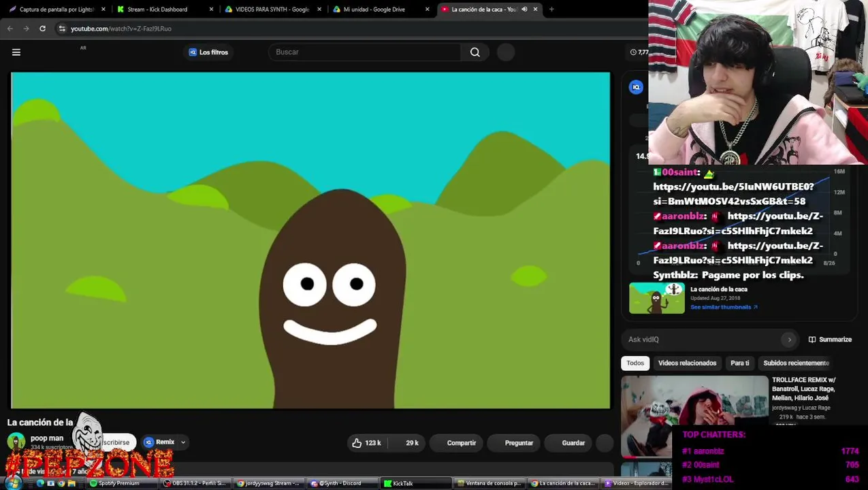Image resolution: width=868 pixels, height=490 pixels.
Task: Close the Stream - Kick Dashboard tab
Action: (x=211, y=10)
